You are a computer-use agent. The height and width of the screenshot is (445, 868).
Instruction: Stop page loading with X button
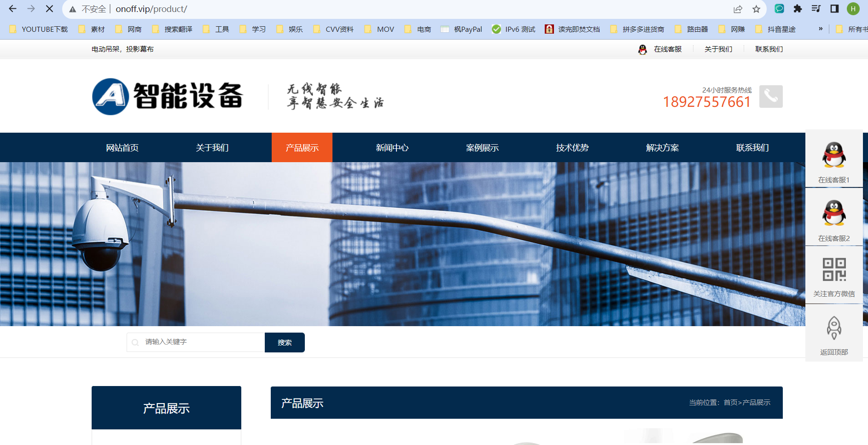49,9
